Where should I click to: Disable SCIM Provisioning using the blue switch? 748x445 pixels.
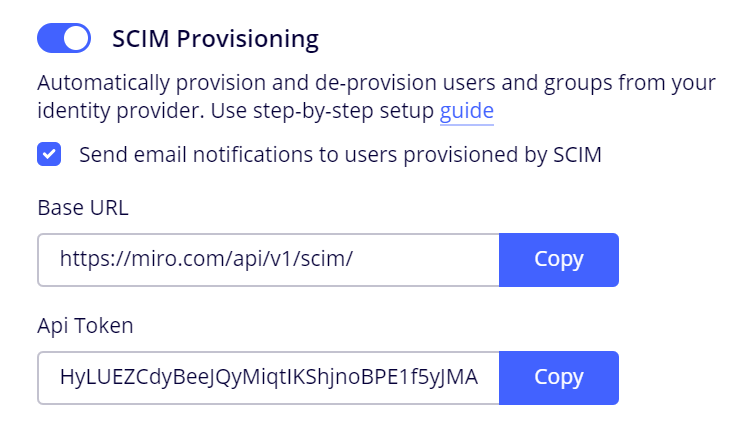click(x=64, y=39)
